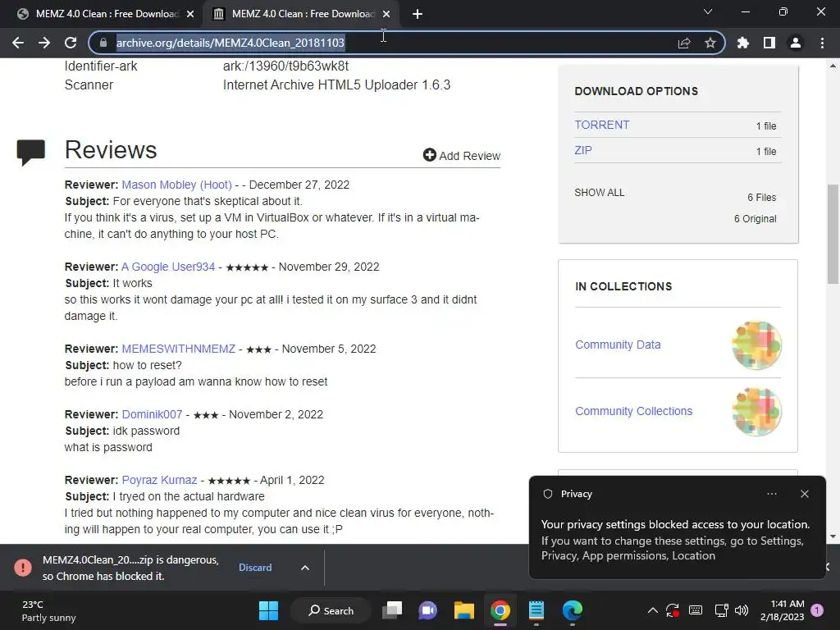Open Windows Start menu

coord(269,610)
